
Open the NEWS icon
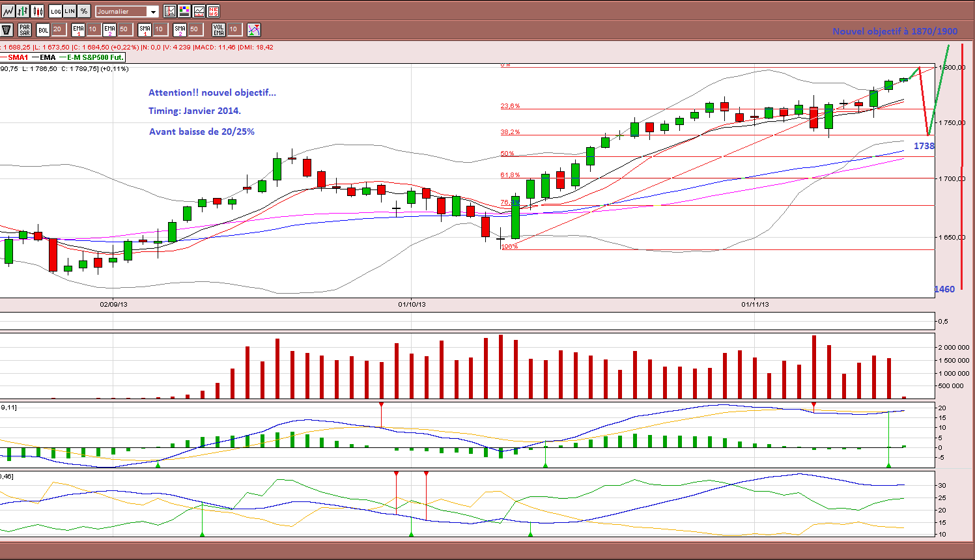click(x=213, y=11)
